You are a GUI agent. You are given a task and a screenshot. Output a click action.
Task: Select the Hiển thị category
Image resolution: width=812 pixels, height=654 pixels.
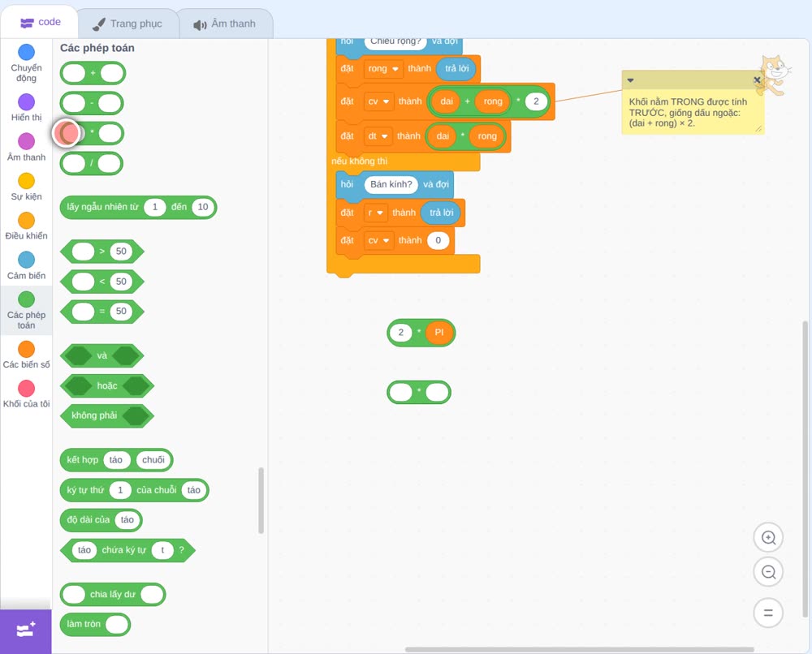pos(27,108)
